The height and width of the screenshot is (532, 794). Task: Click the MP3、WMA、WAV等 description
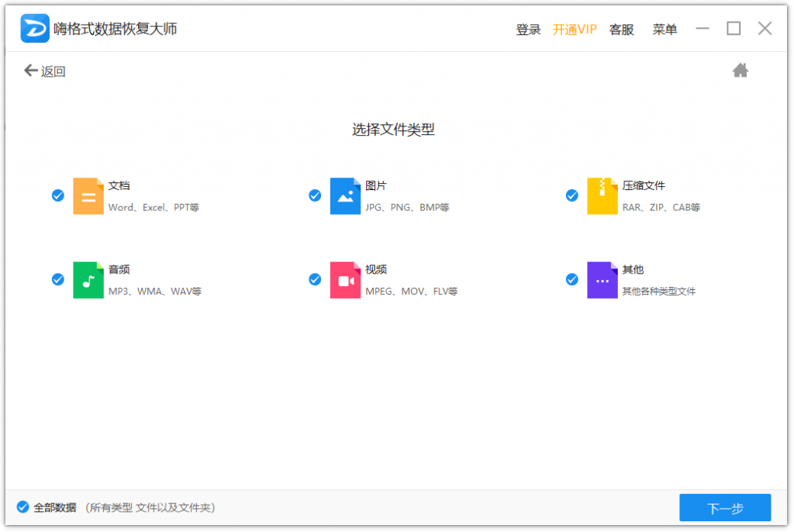[x=155, y=292]
